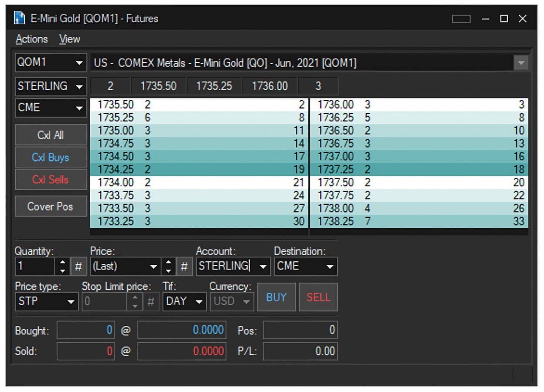Image resolution: width=544 pixels, height=392 pixels.
Task: Increase price with the Price stepper up arrow
Action: (x=169, y=262)
